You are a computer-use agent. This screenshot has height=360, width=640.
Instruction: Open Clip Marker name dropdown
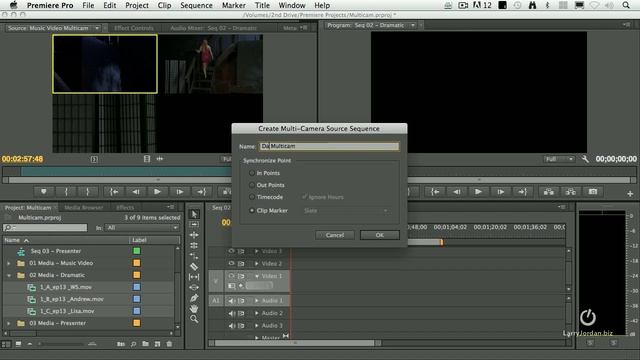(346, 211)
